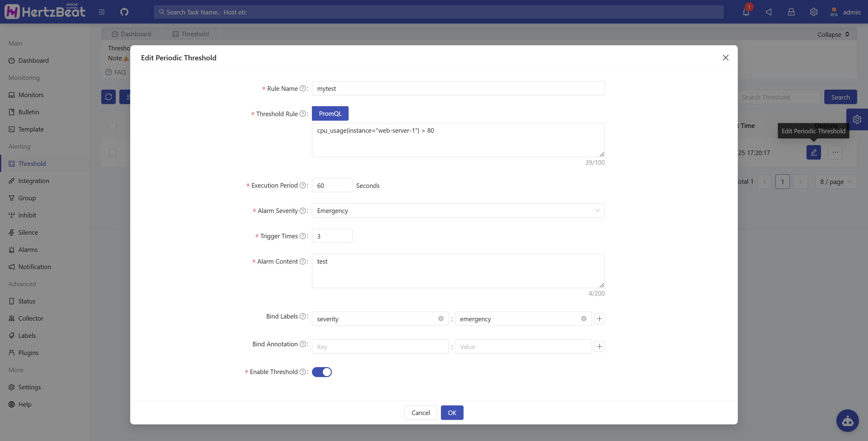This screenshot has height=441, width=868.
Task: Switch to the Dashboard tab
Action: 131,34
